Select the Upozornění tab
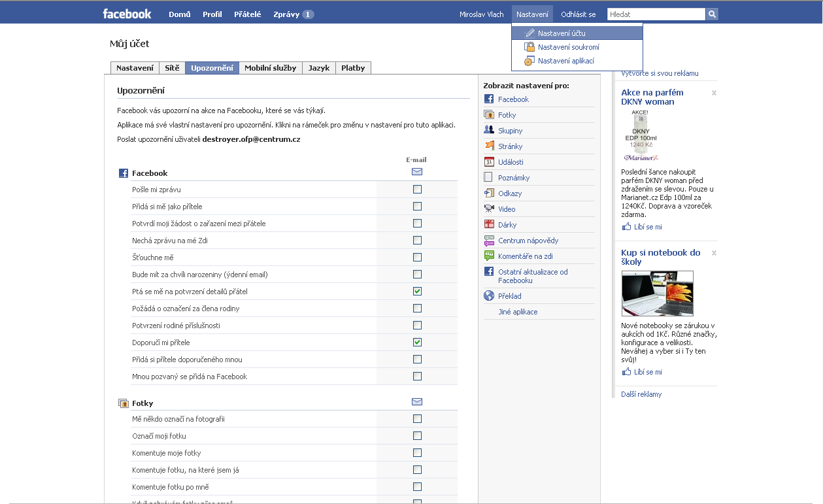 tap(212, 68)
